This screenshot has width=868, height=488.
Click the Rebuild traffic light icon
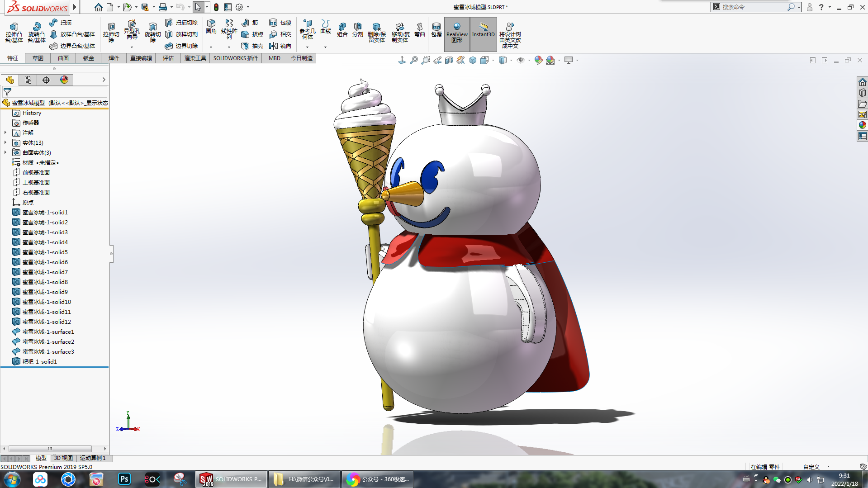click(216, 7)
